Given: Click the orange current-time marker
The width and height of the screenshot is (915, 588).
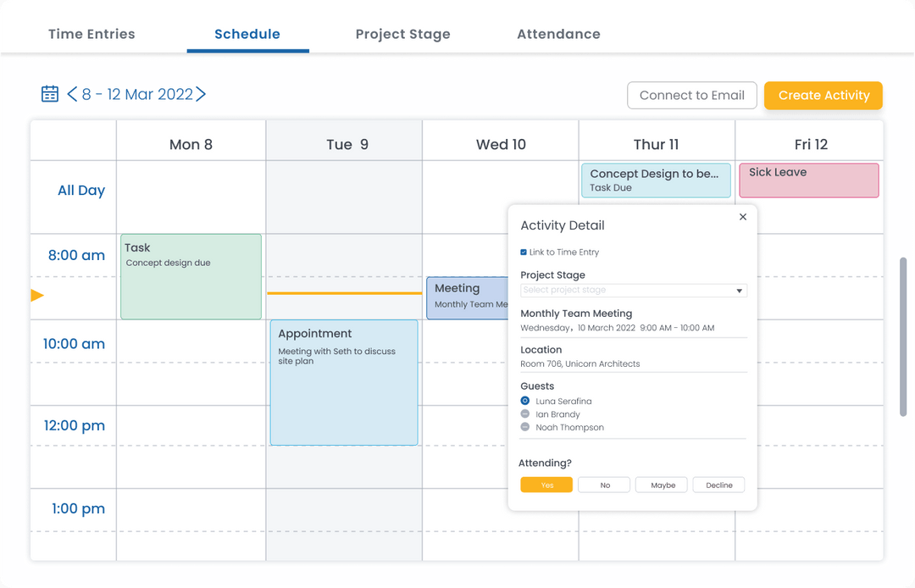Looking at the screenshot, I should 36,295.
